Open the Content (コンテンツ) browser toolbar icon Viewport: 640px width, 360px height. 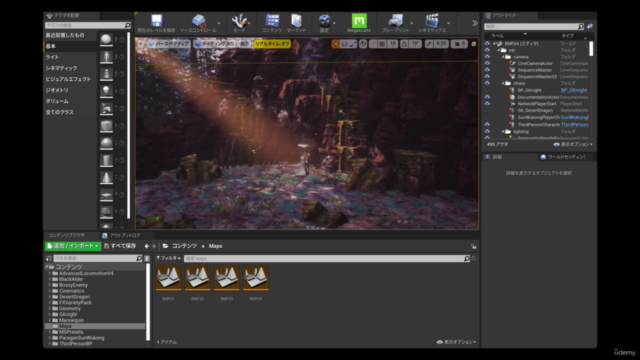coord(272,20)
